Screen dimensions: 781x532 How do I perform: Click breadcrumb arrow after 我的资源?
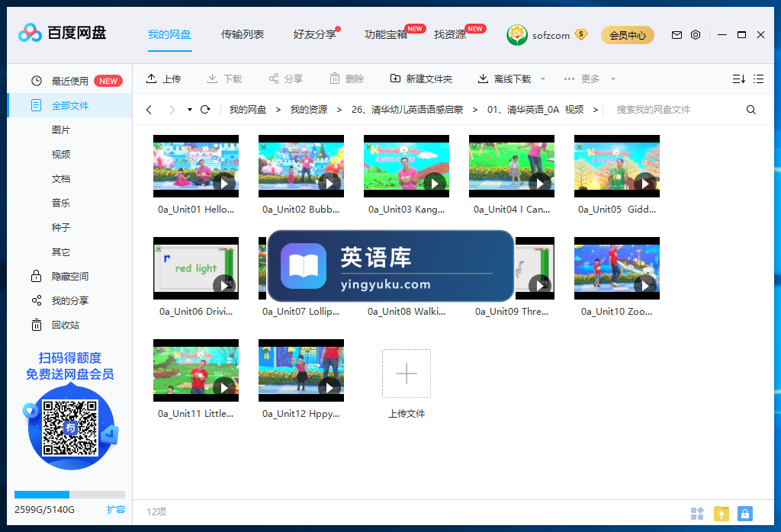tap(339, 110)
